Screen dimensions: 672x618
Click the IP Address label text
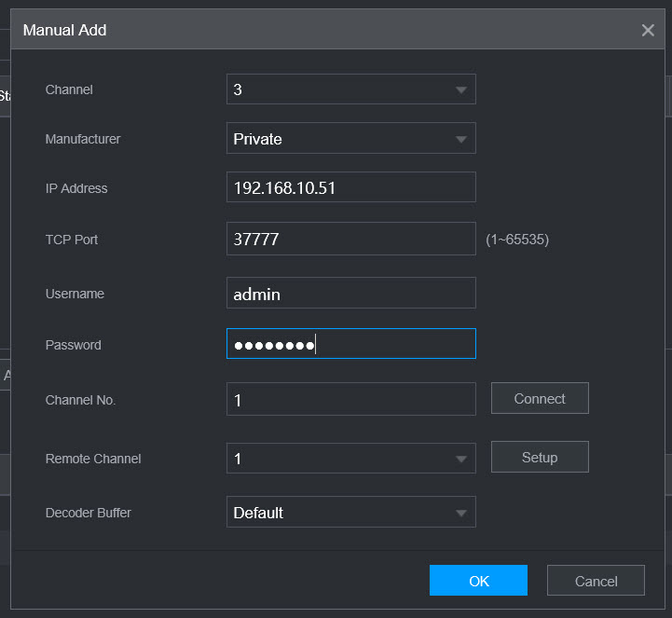coord(76,188)
